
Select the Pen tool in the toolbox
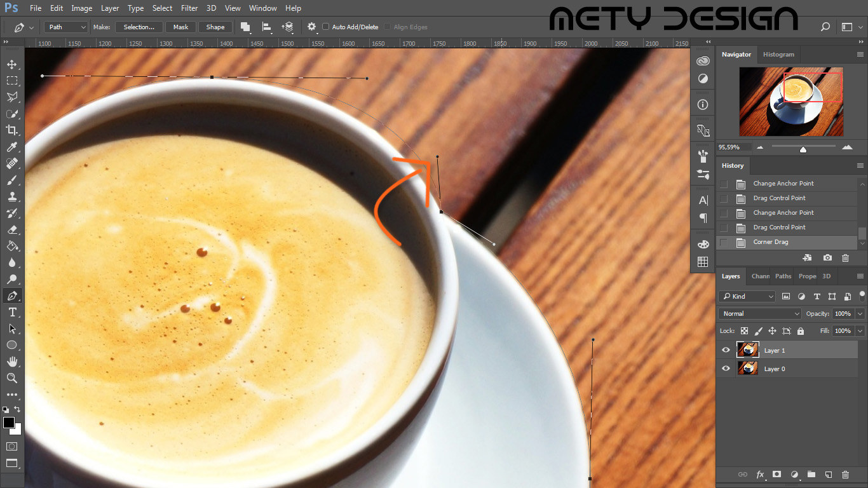pos(11,295)
